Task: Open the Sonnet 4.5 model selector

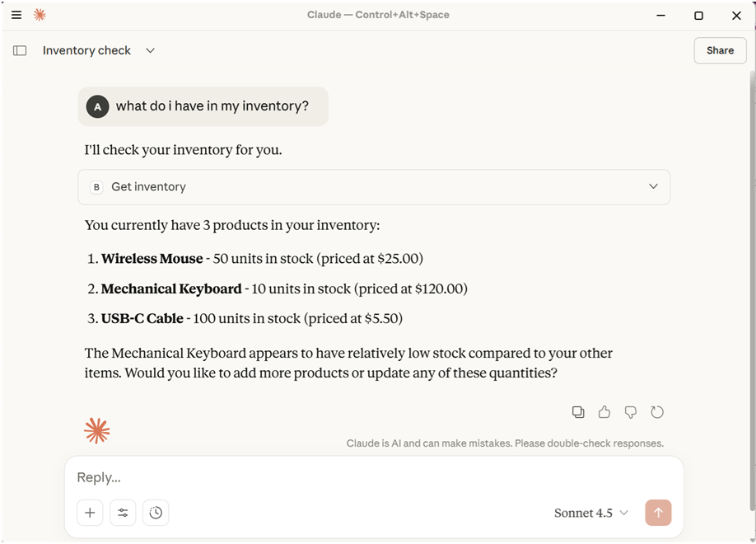Action: pos(590,513)
